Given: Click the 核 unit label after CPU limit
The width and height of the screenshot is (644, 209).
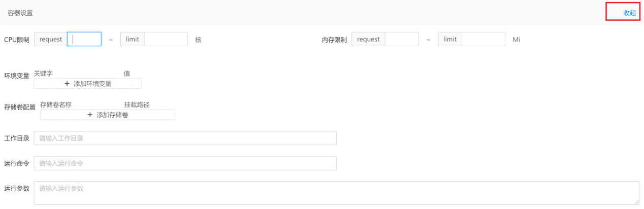Looking at the screenshot, I should (198, 40).
